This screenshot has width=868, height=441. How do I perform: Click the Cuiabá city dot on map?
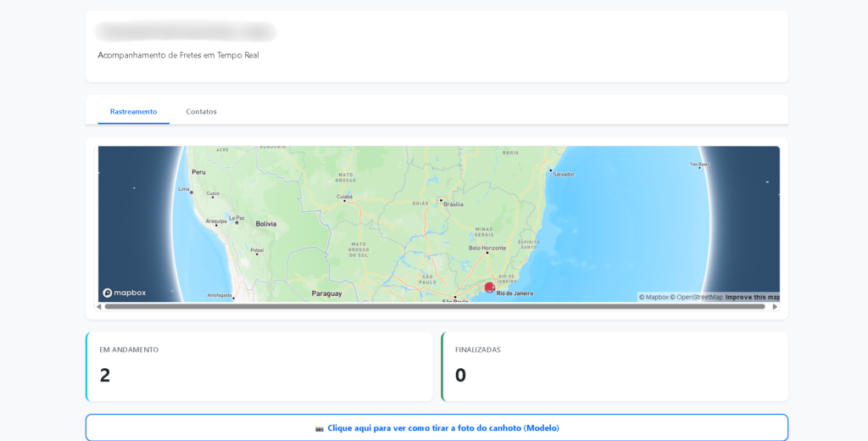[344, 201]
